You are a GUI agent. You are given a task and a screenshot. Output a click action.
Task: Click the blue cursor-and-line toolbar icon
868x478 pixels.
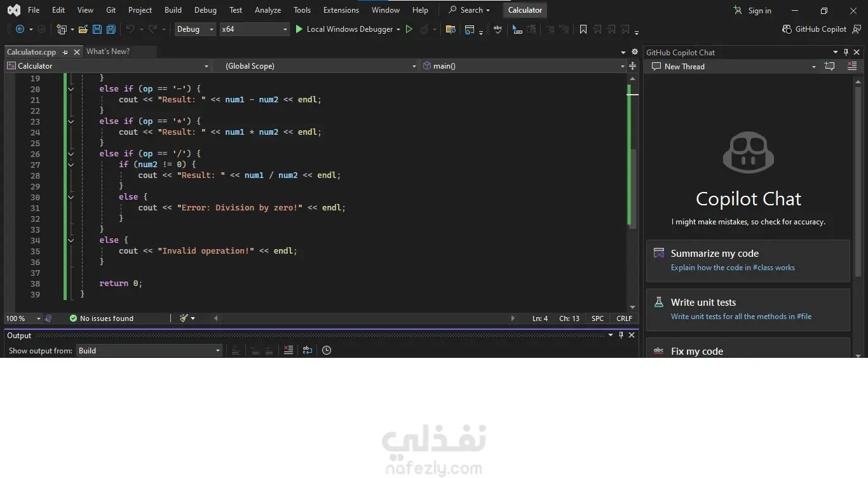pos(517,29)
